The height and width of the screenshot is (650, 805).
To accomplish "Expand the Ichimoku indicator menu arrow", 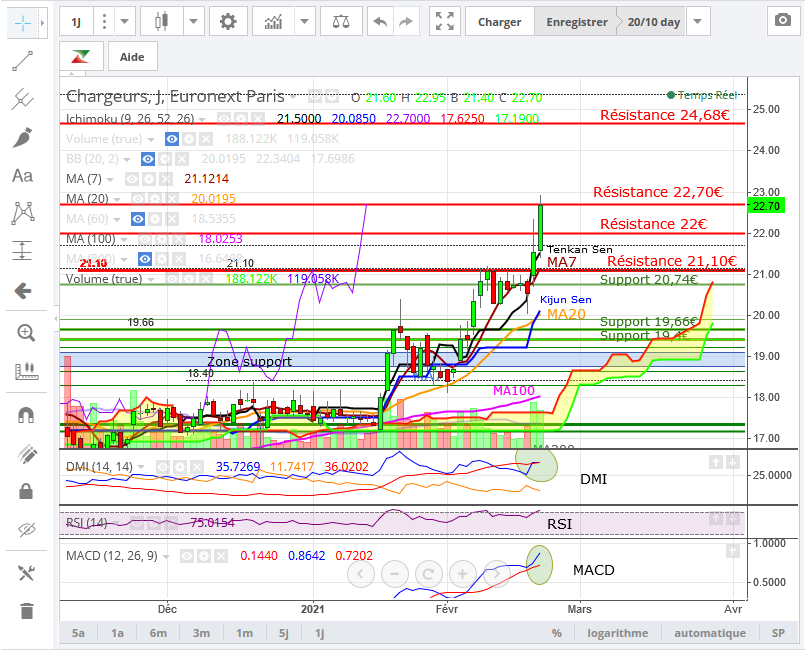I will point(202,120).
